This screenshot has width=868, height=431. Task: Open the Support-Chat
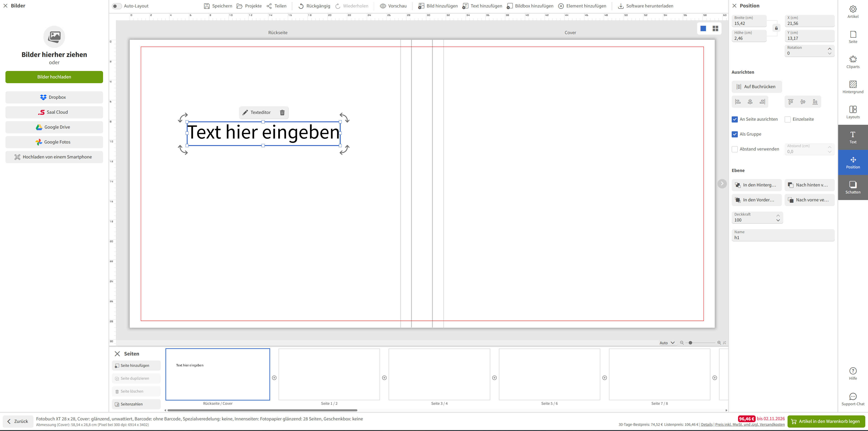tap(853, 399)
